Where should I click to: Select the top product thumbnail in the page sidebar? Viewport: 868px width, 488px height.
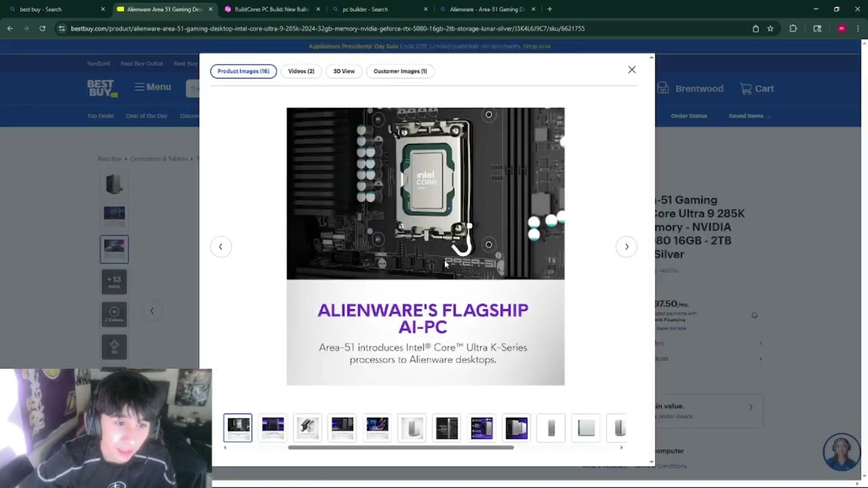pos(114,184)
